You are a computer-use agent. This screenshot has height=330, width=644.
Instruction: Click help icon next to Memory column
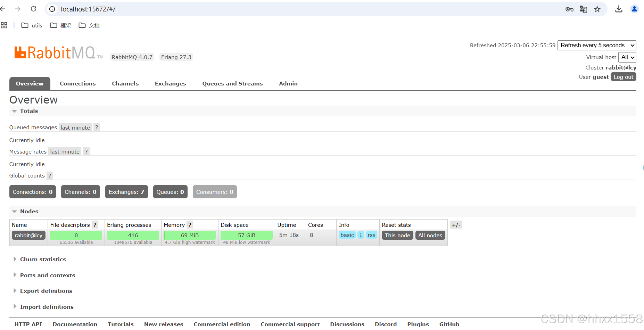[x=190, y=225]
